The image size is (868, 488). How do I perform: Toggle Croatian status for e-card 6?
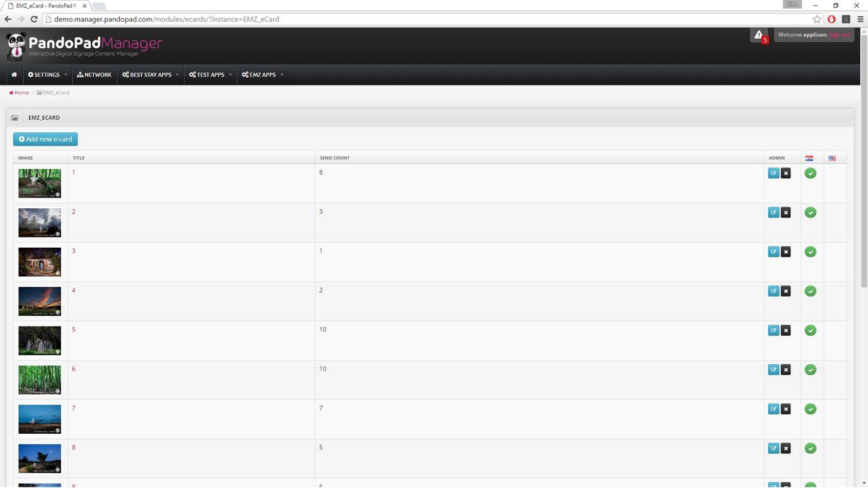click(x=810, y=370)
